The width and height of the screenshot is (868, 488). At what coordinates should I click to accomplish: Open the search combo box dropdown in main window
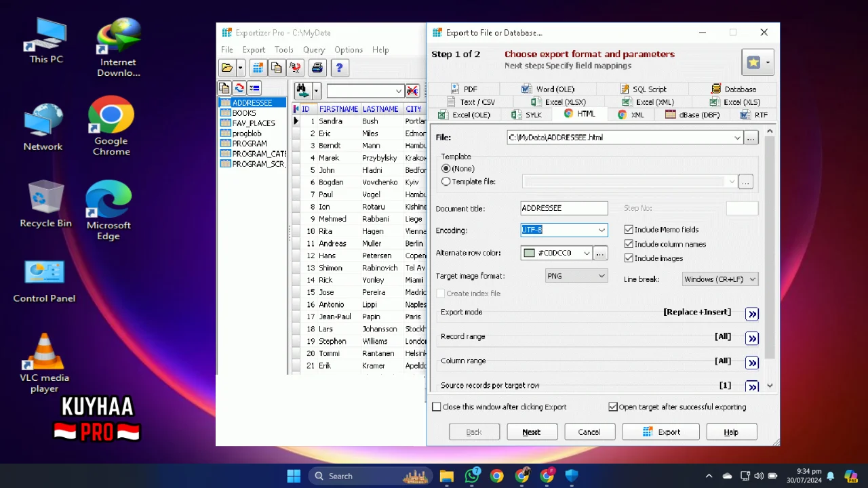pyautogui.click(x=398, y=91)
